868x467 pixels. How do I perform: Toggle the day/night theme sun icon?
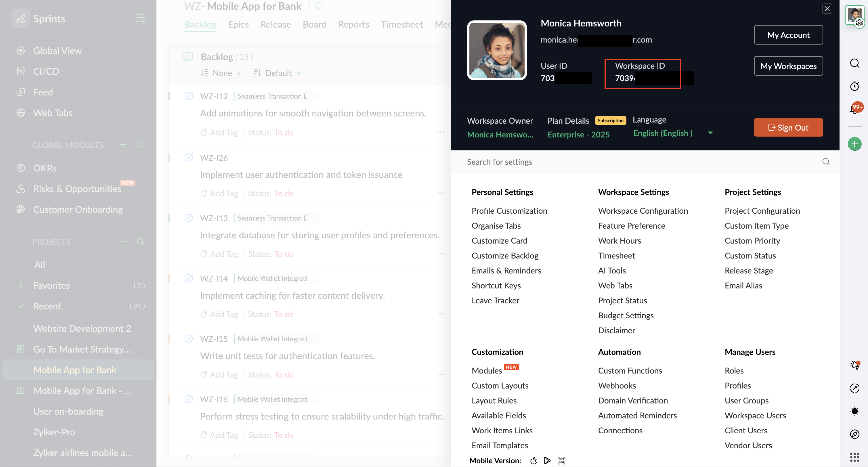click(x=854, y=411)
